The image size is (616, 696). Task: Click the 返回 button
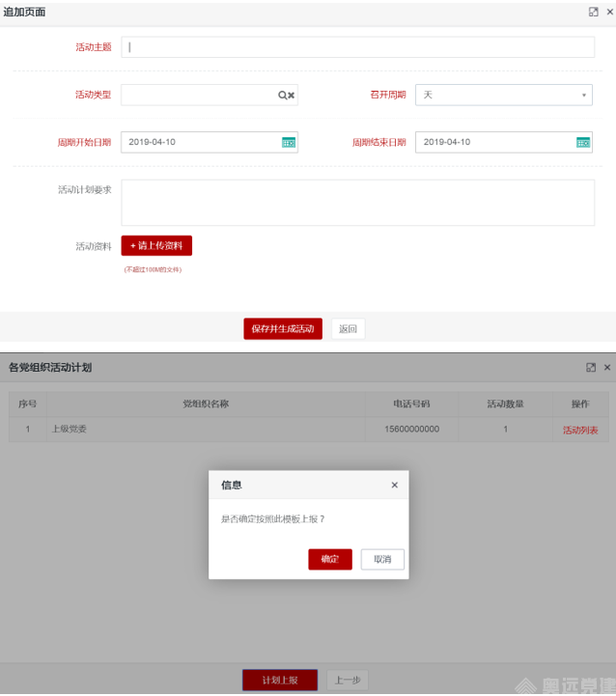[349, 329]
